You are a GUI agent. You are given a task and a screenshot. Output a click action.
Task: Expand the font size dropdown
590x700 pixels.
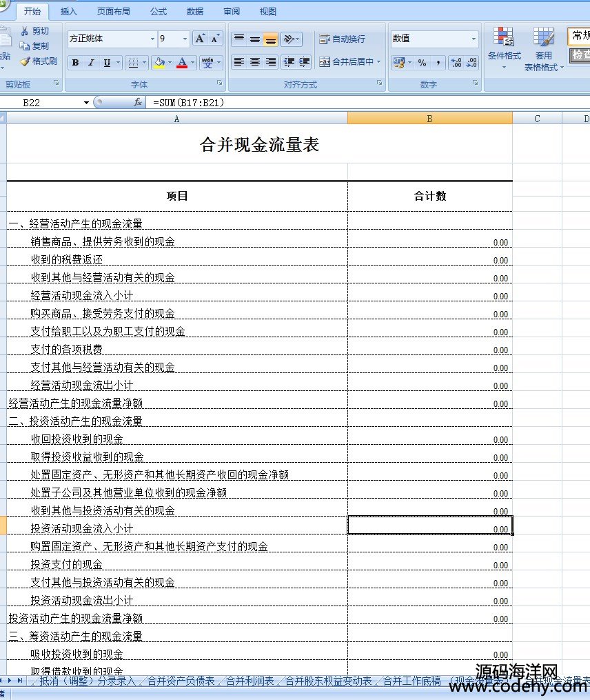tap(184, 39)
